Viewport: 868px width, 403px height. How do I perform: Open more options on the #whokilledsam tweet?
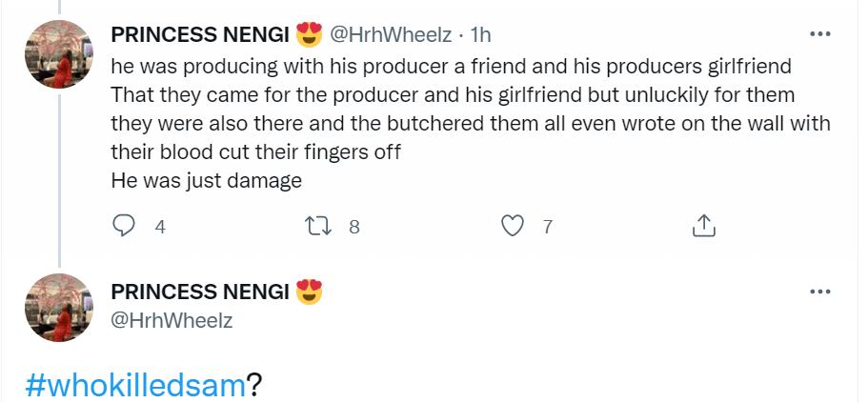[x=818, y=292]
